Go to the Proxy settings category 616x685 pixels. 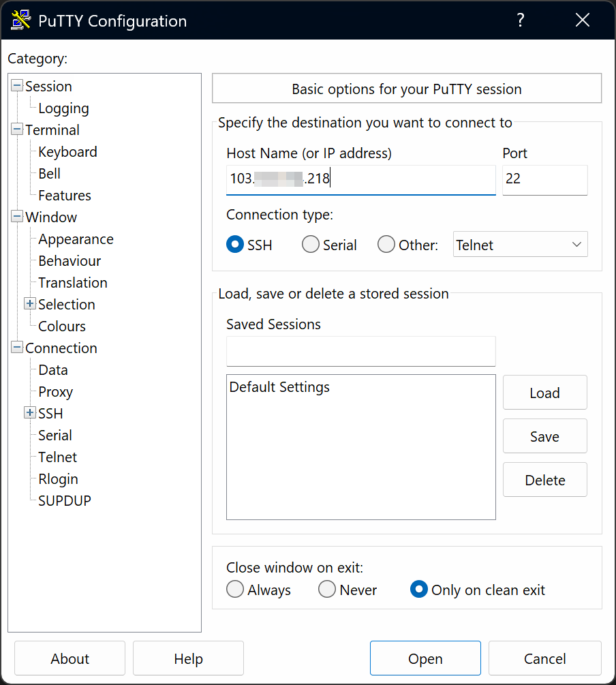[x=55, y=392]
